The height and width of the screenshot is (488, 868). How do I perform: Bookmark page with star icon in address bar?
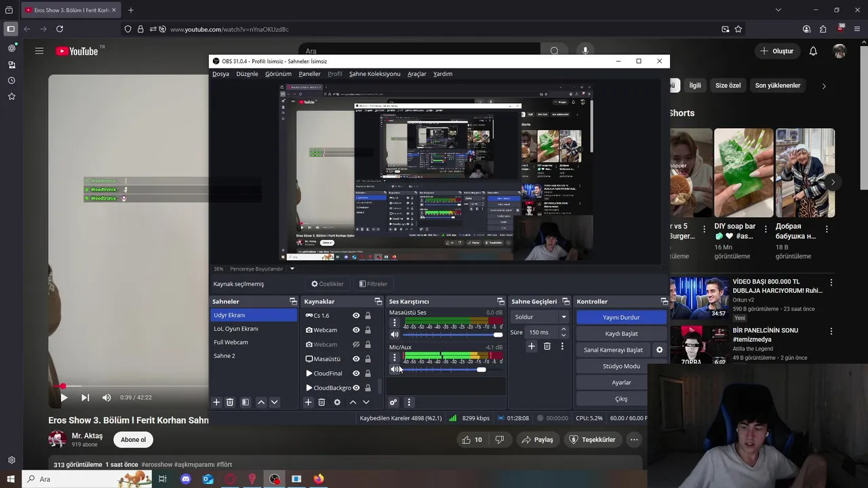click(x=738, y=29)
